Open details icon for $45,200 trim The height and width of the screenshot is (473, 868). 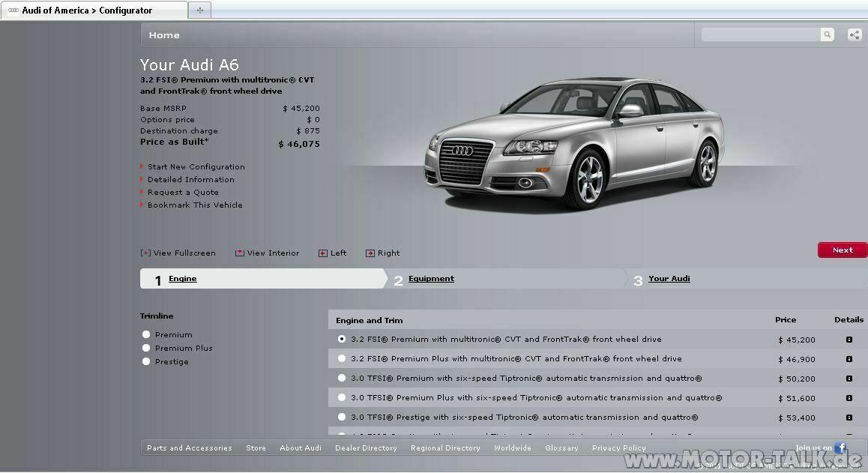849,340
